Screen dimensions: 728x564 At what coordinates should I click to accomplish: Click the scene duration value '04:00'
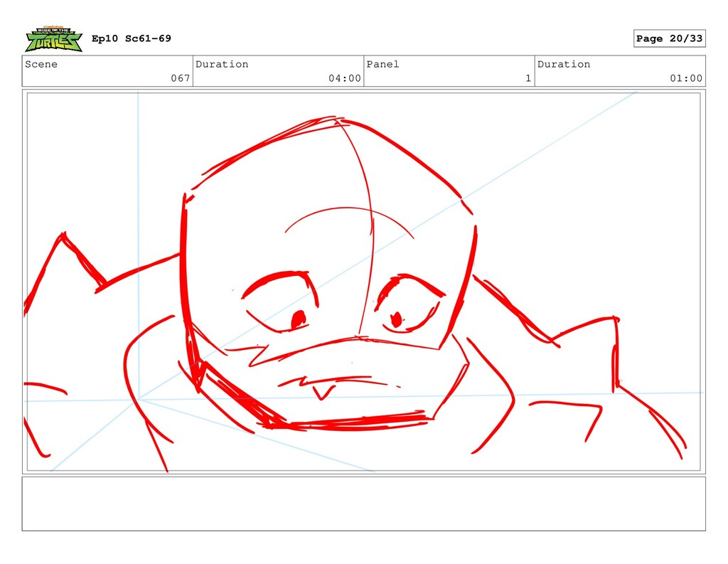tap(345, 78)
